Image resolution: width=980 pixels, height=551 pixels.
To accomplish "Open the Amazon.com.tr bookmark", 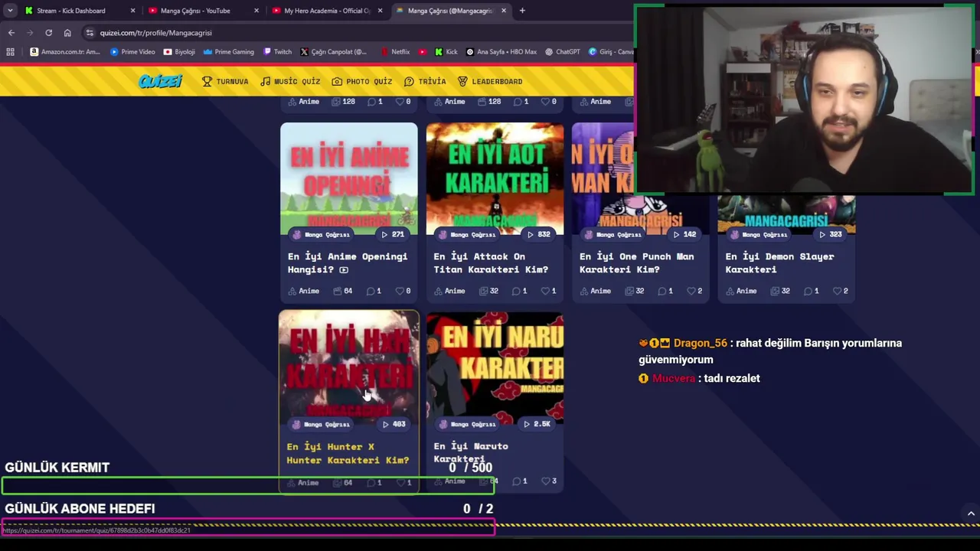I will pos(65,52).
